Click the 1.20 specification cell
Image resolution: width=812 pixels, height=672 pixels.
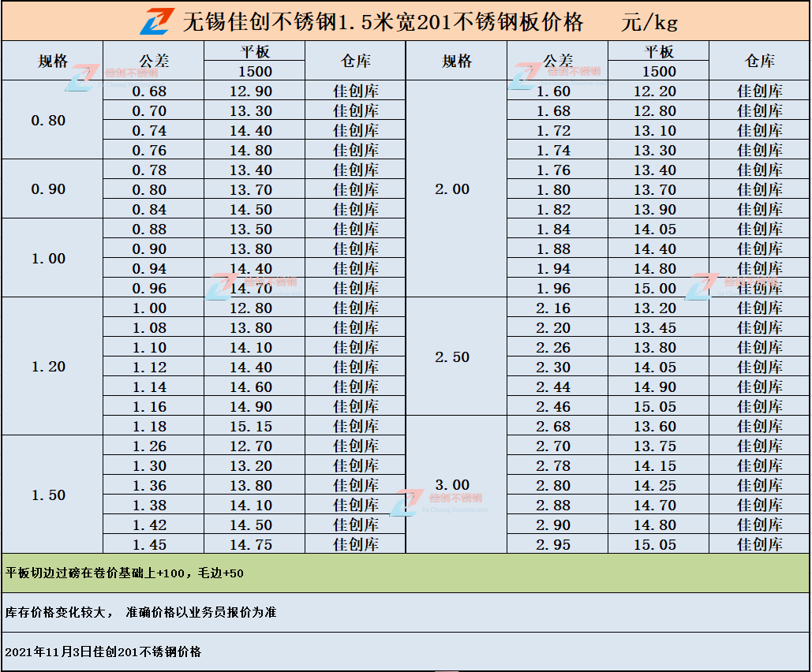(52, 366)
